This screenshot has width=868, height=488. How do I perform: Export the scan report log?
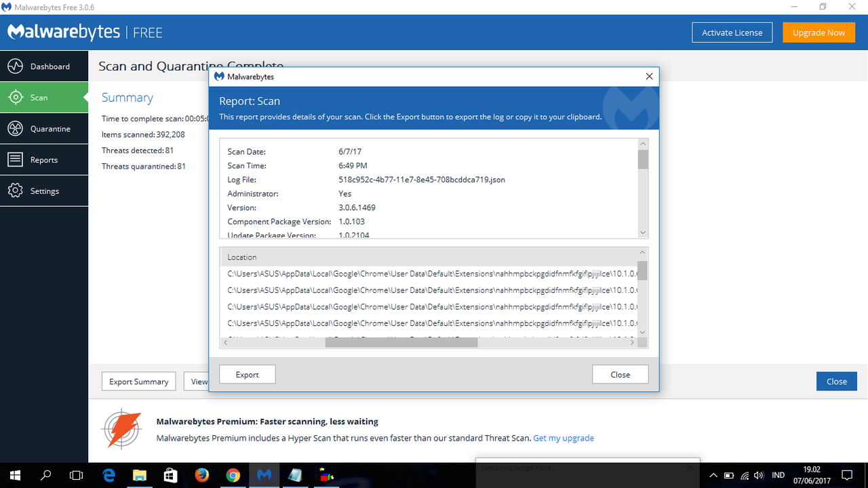tap(248, 374)
